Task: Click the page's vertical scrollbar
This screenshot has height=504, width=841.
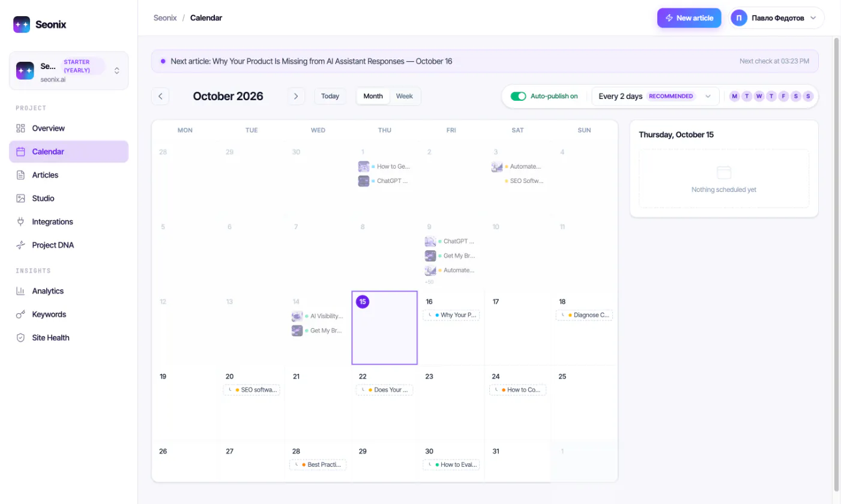Action: click(x=837, y=264)
